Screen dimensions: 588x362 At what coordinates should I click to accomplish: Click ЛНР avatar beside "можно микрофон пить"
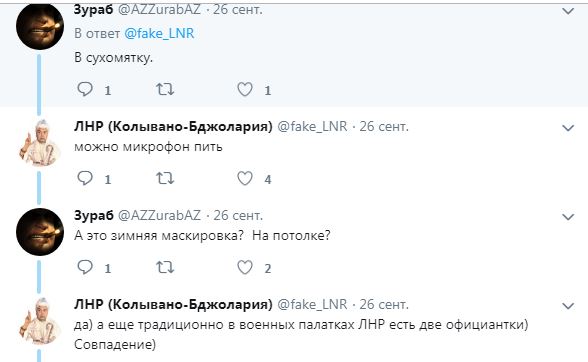pos(39,143)
